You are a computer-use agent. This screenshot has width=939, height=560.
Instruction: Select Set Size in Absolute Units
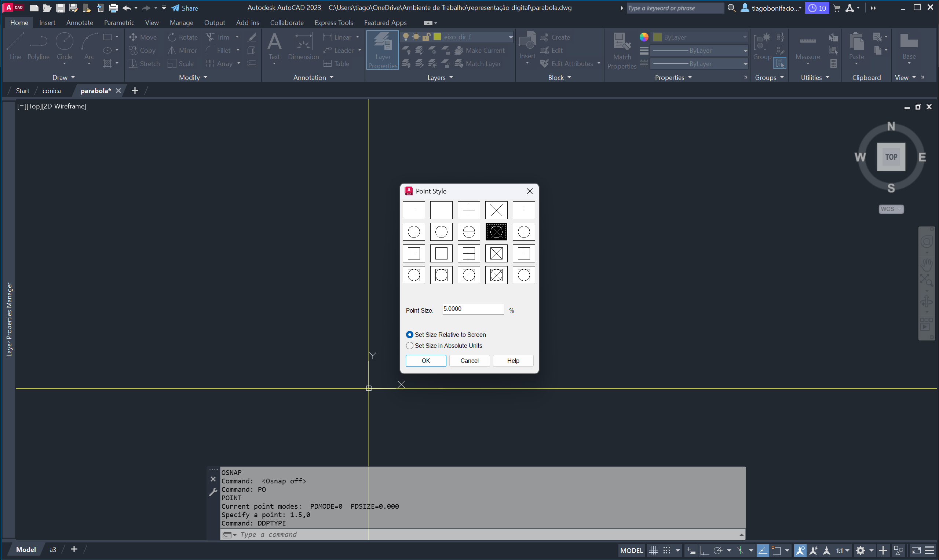[410, 346]
